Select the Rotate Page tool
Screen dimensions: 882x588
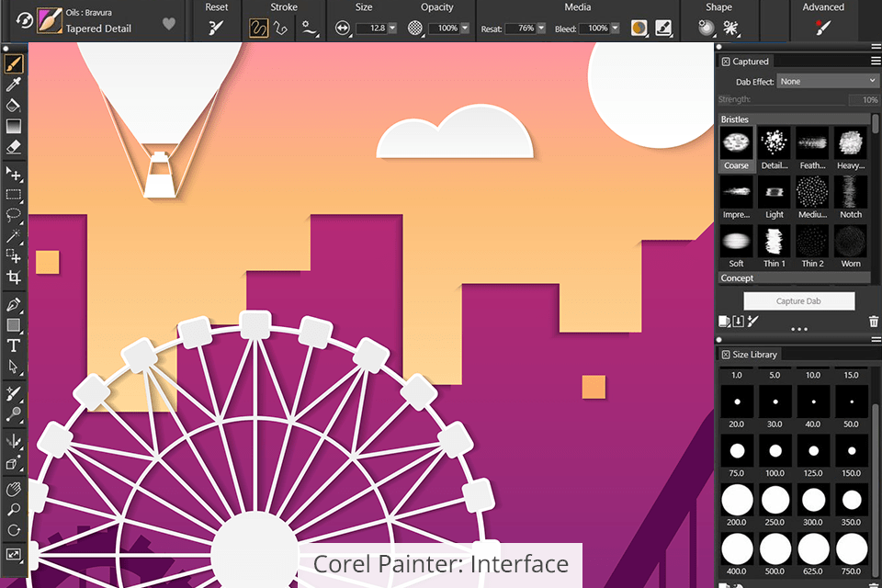pos(14,530)
